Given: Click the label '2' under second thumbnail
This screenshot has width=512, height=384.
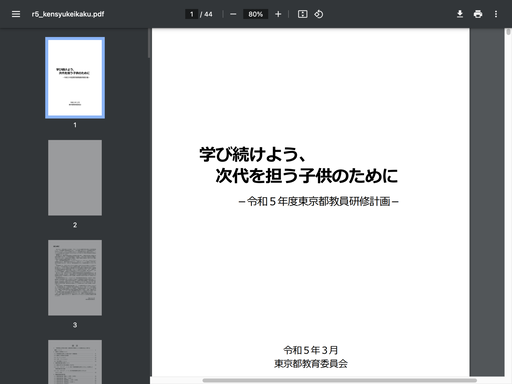Looking at the screenshot, I should [75, 225].
